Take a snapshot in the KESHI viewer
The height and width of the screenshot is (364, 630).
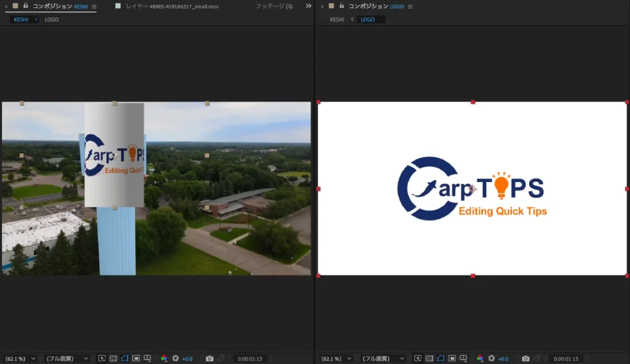coord(209,358)
